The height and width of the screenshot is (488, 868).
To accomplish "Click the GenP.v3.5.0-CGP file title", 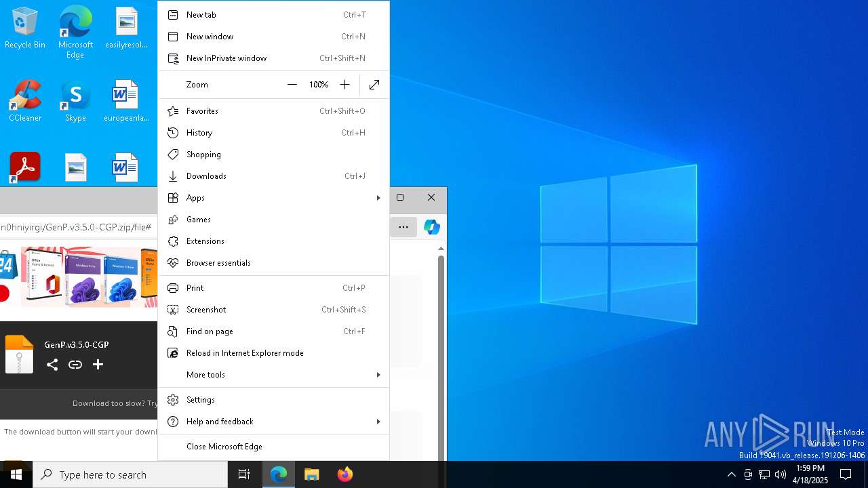I will coord(77,344).
